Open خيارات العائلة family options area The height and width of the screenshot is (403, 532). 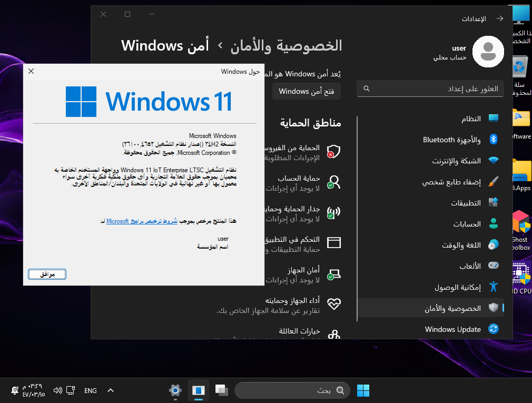click(x=278, y=333)
